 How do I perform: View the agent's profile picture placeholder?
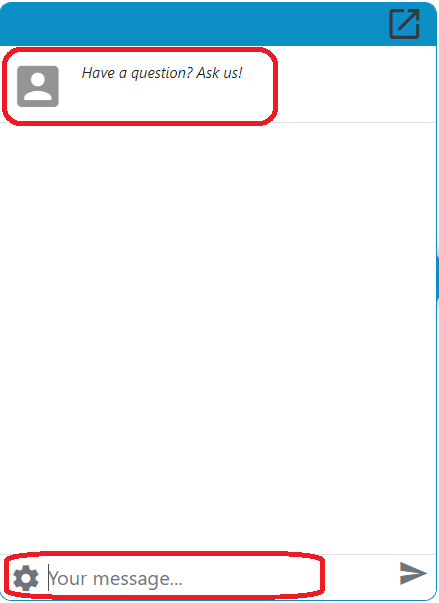38,86
